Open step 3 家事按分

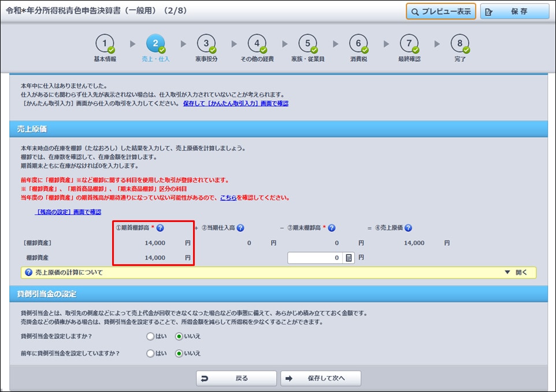coord(206,44)
